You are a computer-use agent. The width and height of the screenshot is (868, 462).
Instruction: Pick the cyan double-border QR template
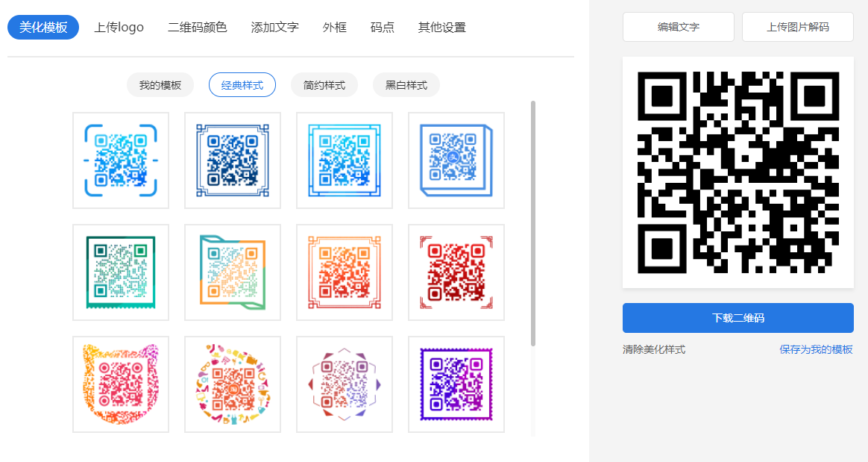click(345, 160)
